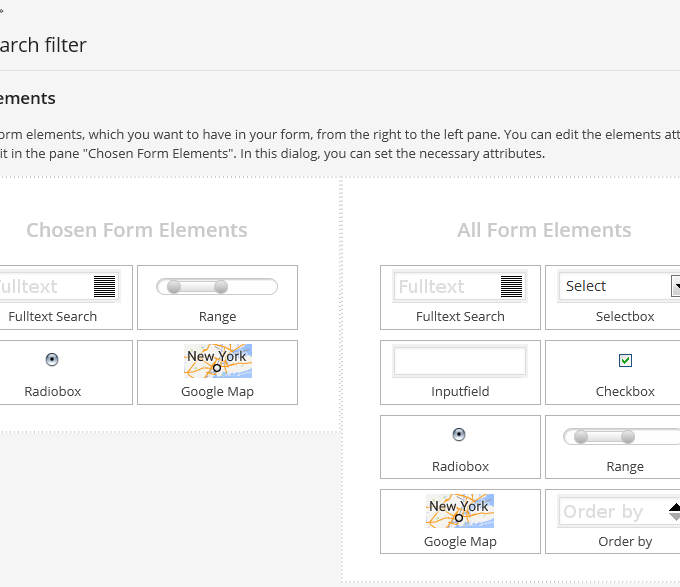Click the Inputfield element label
The image size is (680, 587).
tap(460, 391)
